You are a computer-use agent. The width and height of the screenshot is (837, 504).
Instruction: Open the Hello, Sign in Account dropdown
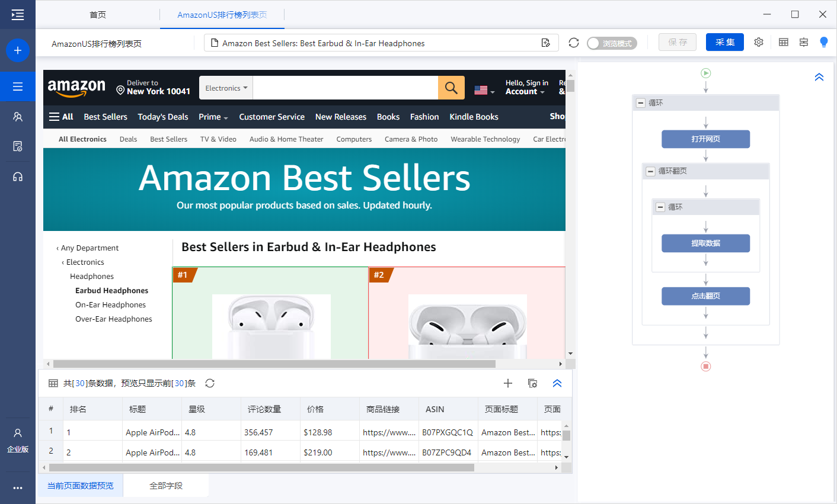(526, 87)
